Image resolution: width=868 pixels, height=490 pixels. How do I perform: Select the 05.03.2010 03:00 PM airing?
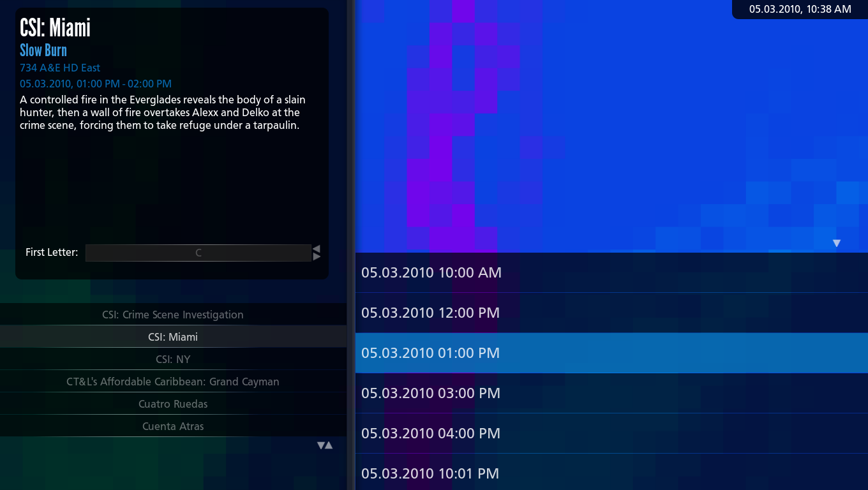611,393
